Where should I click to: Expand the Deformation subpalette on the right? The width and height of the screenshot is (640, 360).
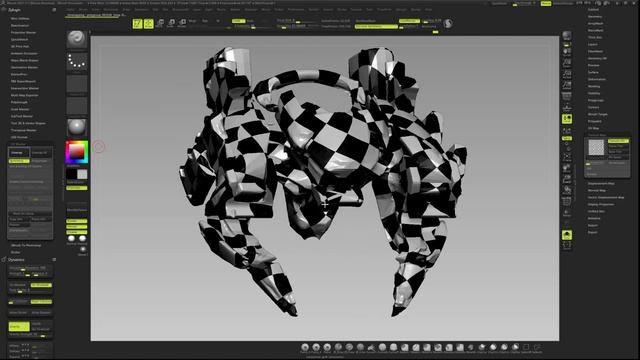click(597, 79)
